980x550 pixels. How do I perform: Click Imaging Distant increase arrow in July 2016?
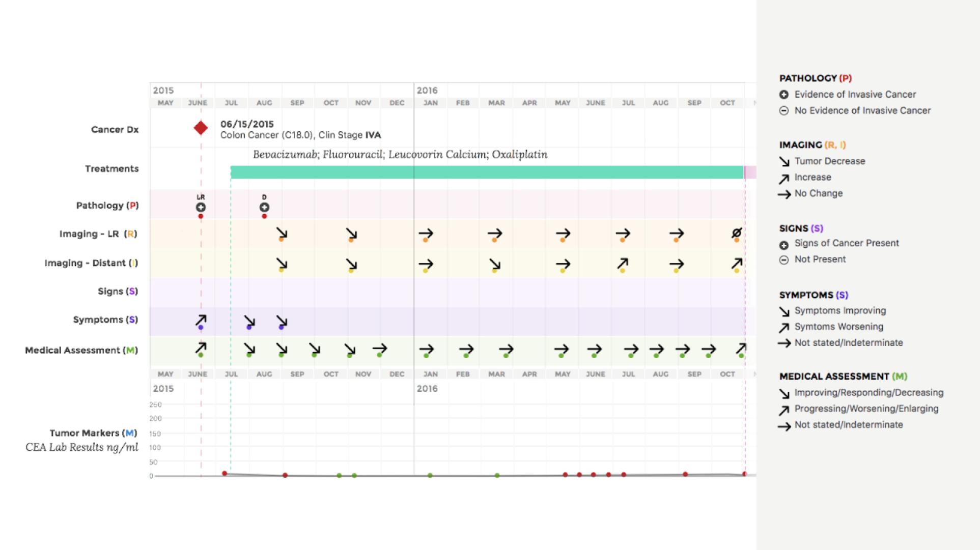pyautogui.click(x=623, y=264)
